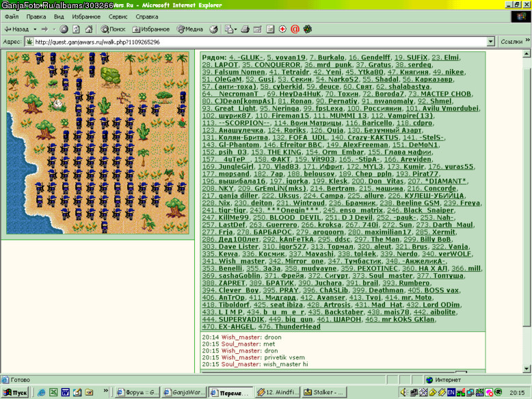Click in the address URL field
The width and height of the screenshot is (532, 399).
(260, 42)
